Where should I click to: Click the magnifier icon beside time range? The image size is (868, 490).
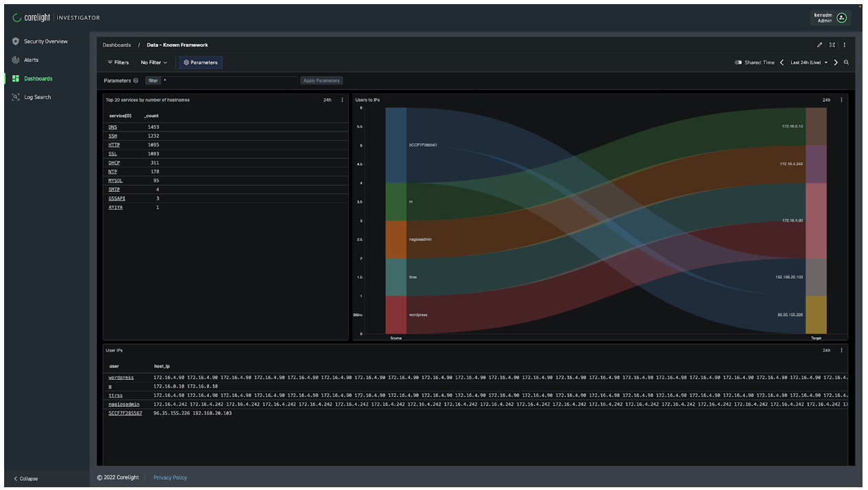(x=846, y=63)
